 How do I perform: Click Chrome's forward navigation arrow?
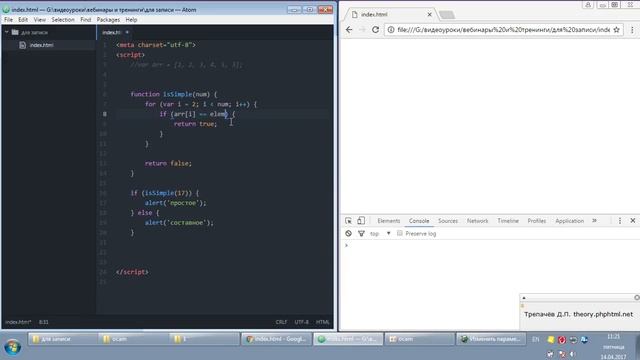tap(362, 29)
